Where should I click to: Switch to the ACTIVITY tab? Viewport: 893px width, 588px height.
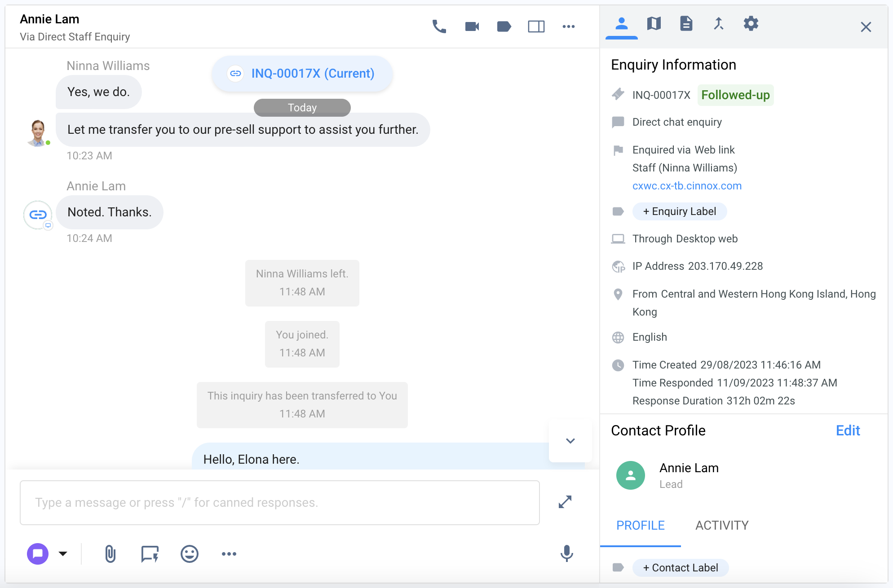722,525
